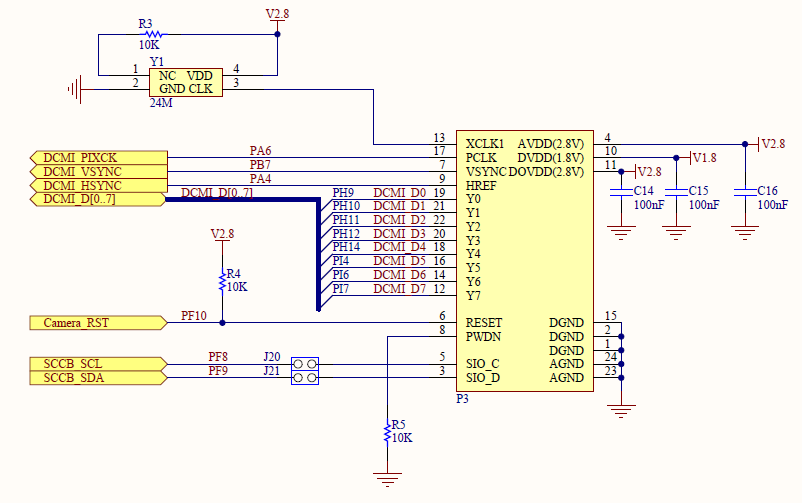This screenshot has width=802, height=503.
Task: Click the XCLK1 pin label
Action: [x=485, y=144]
